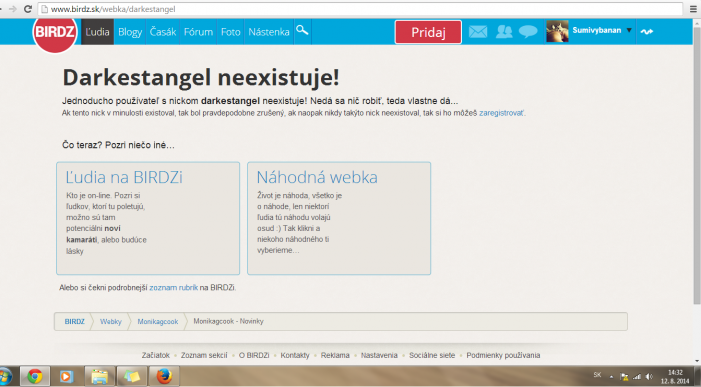
Task: Click the action center flag tray icon
Action: pos(625,377)
